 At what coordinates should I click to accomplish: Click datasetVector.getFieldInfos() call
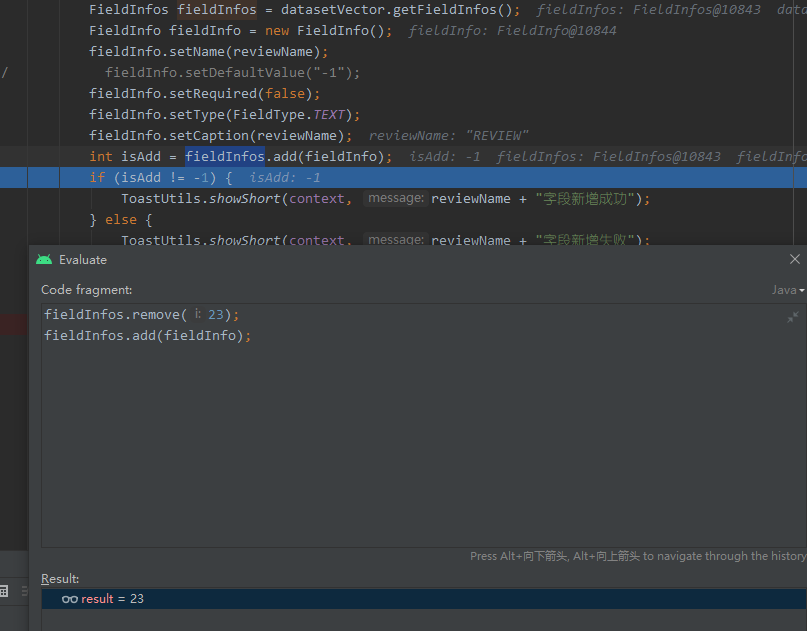click(396, 10)
